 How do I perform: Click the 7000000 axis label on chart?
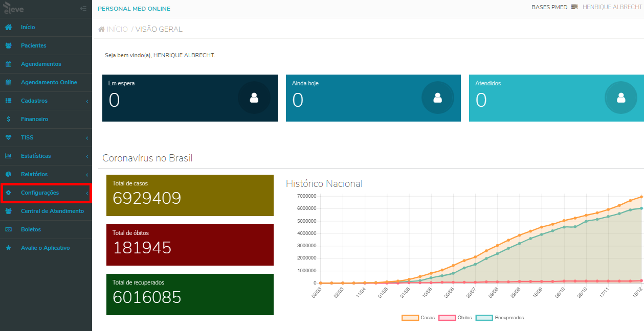pyautogui.click(x=307, y=196)
